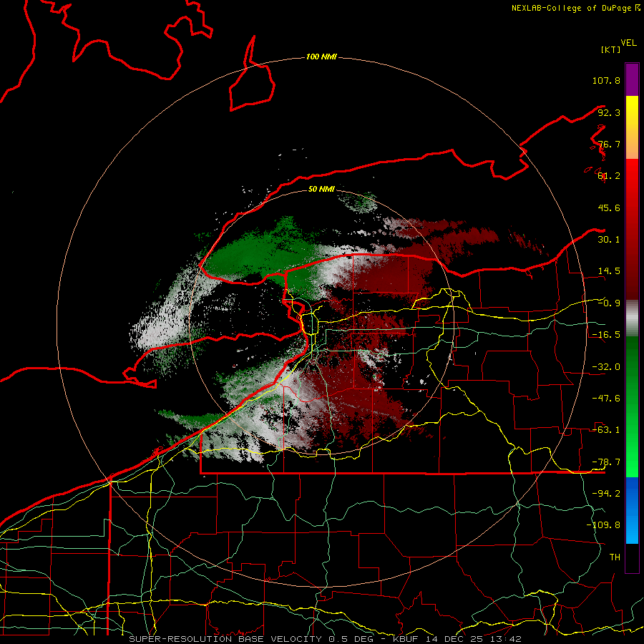The height and width of the screenshot is (644, 644).
Task: Click the 30.1 legend value
Action: coord(609,240)
